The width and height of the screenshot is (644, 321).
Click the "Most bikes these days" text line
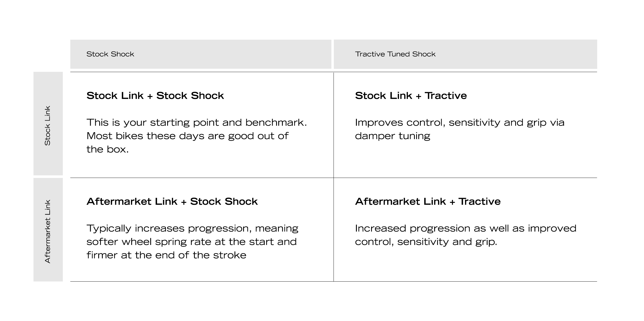(187, 136)
